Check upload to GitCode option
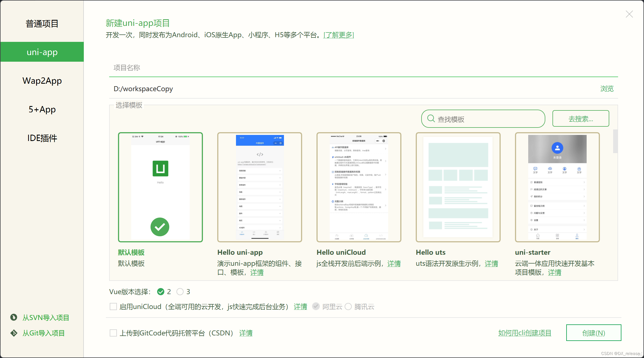644x358 pixels. click(x=113, y=333)
